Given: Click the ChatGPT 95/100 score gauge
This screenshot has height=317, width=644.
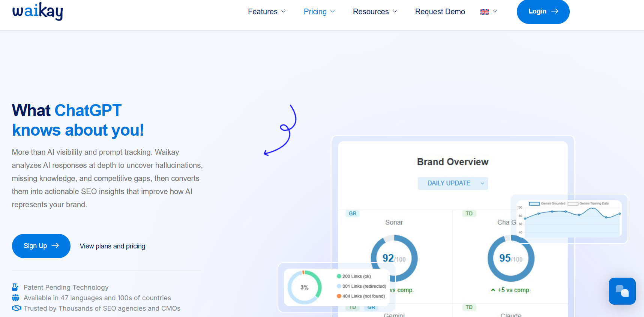Looking at the screenshot, I should pyautogui.click(x=511, y=259).
